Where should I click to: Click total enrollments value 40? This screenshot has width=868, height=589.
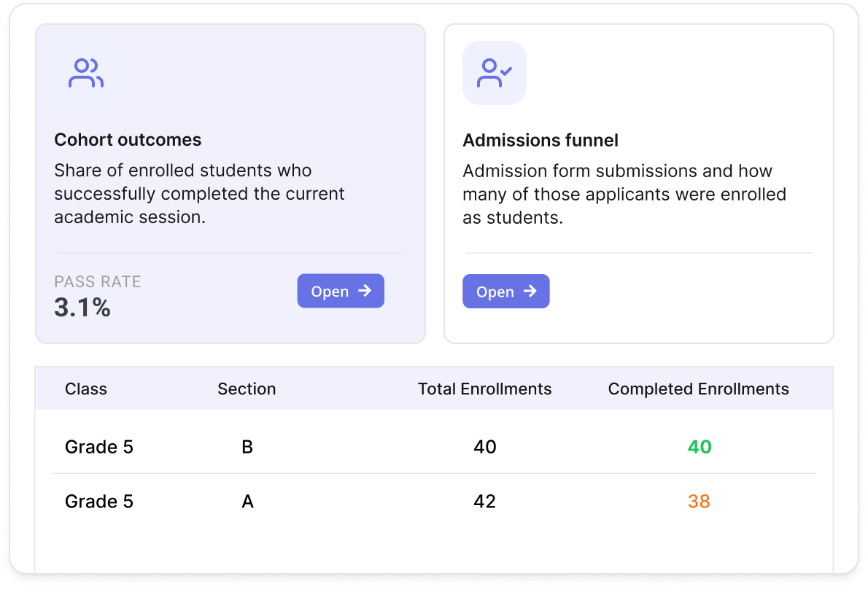[x=485, y=447]
